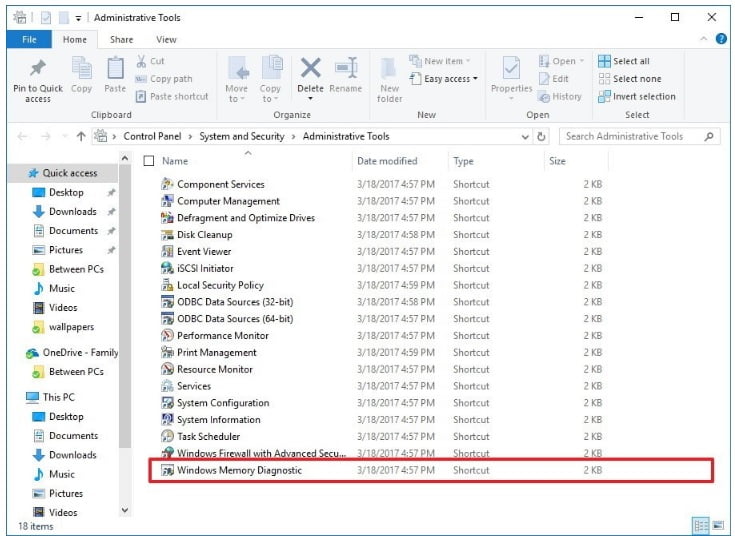The width and height of the screenshot is (735, 536).
Task: Select the Disk Cleanup icon
Action: (167, 234)
